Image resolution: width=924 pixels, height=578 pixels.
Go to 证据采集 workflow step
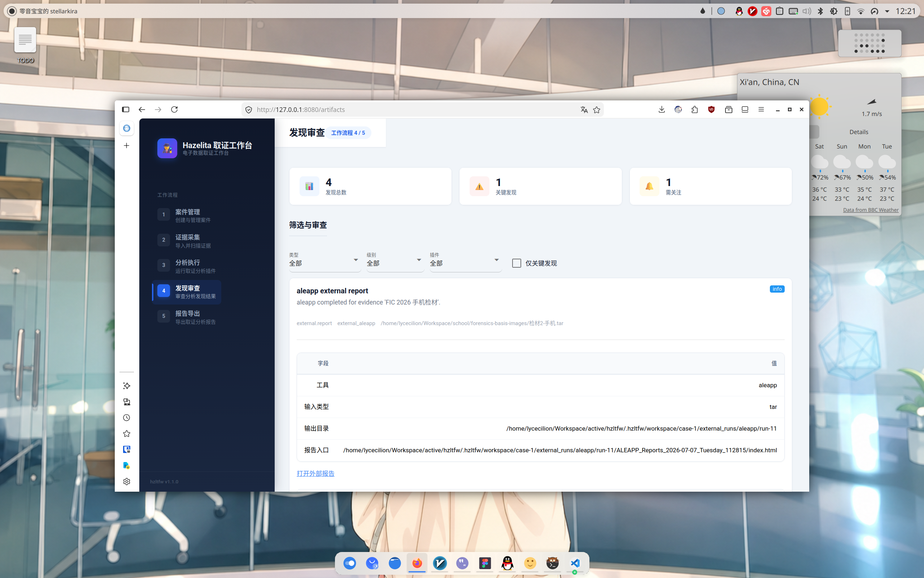point(187,241)
